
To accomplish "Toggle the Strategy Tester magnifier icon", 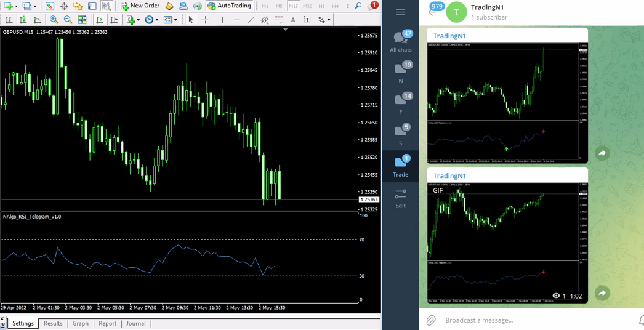I will (107, 6).
